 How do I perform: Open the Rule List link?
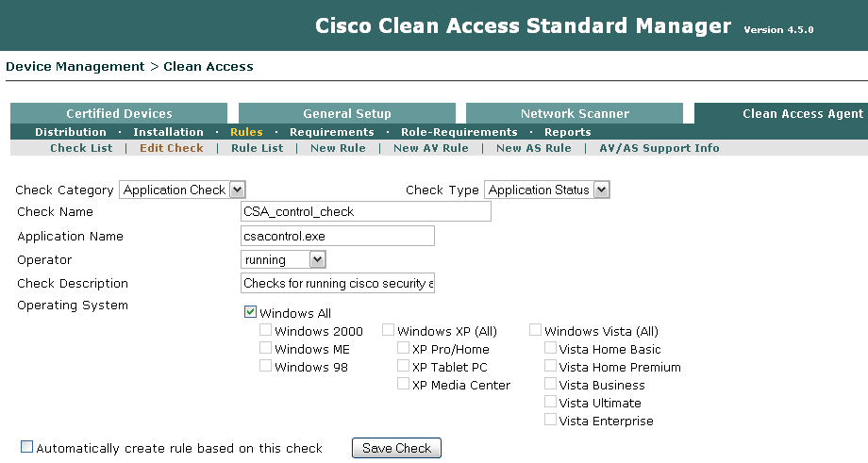tap(258, 148)
